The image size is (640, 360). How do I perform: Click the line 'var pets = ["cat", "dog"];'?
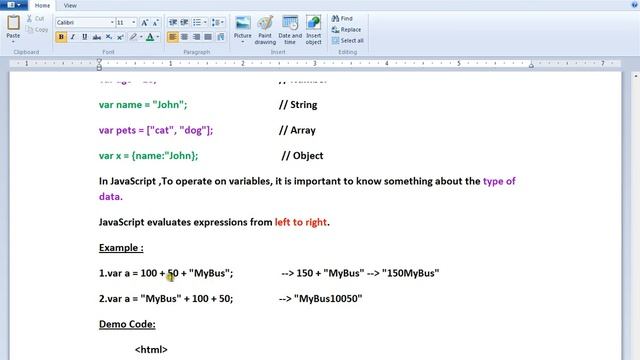click(x=156, y=131)
